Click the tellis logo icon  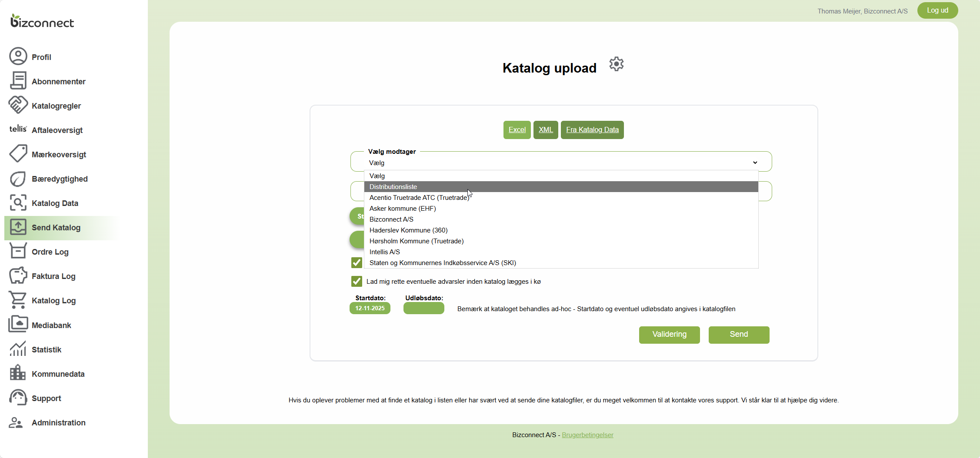18,129
